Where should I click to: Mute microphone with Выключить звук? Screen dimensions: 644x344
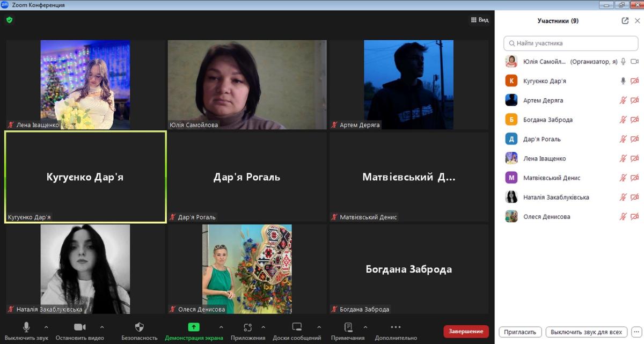click(x=26, y=327)
